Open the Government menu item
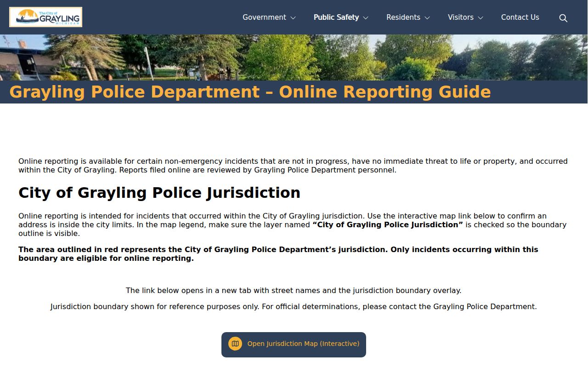Image resolution: width=588 pixels, height=368 pixels. pos(264,17)
